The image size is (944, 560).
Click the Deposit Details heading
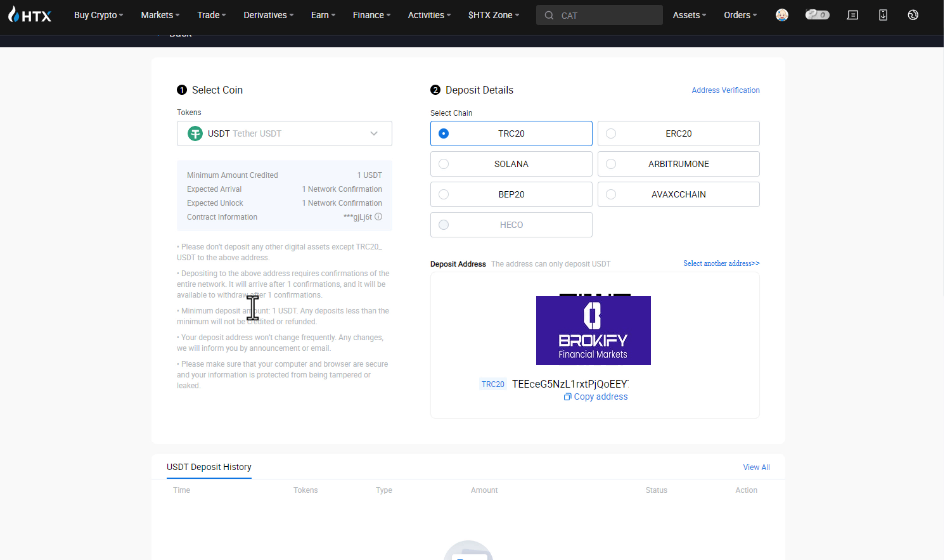[479, 90]
